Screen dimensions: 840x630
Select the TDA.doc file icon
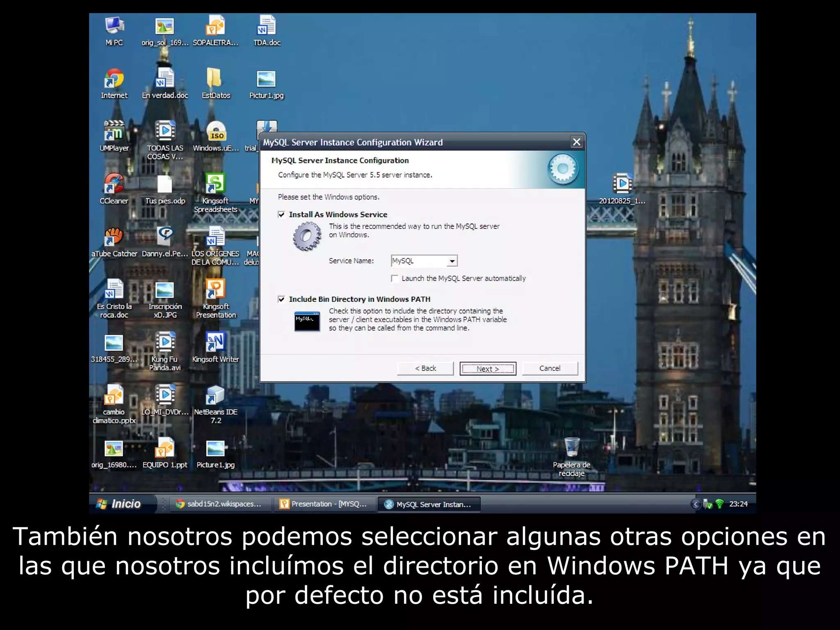click(x=267, y=31)
